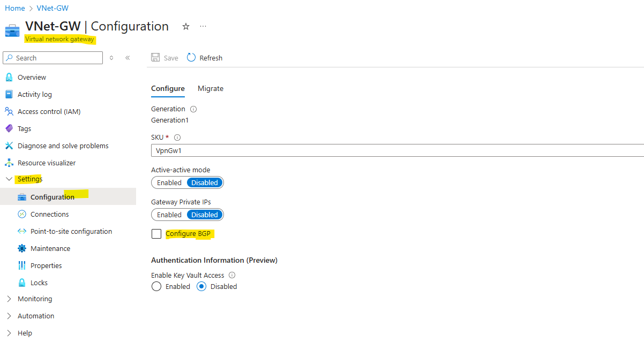Viewport: 644px width, 351px height.
Task: Set Gateway Private IPs to Enabled
Action: point(169,215)
